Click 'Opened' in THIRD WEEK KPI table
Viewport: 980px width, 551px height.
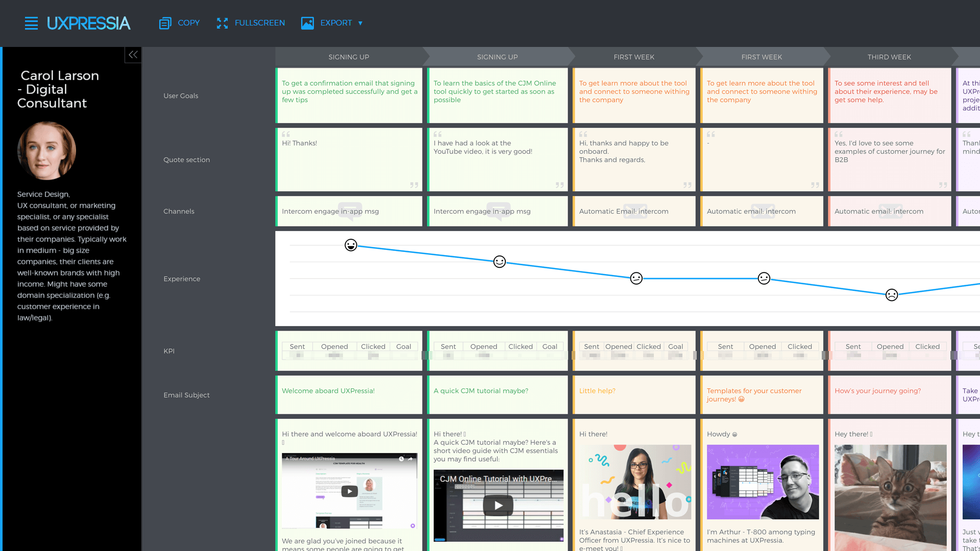click(890, 346)
